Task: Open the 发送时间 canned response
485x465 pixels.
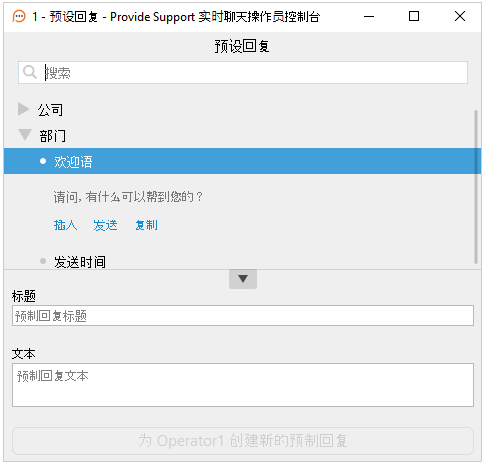Action: point(80,262)
